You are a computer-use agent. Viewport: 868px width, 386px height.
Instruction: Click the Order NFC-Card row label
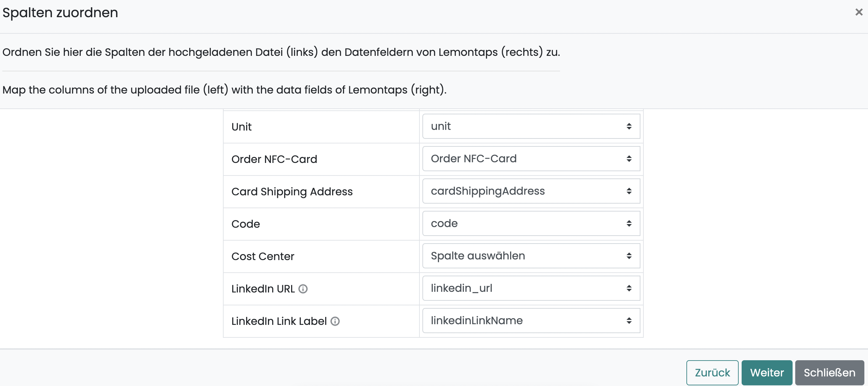[x=274, y=159]
